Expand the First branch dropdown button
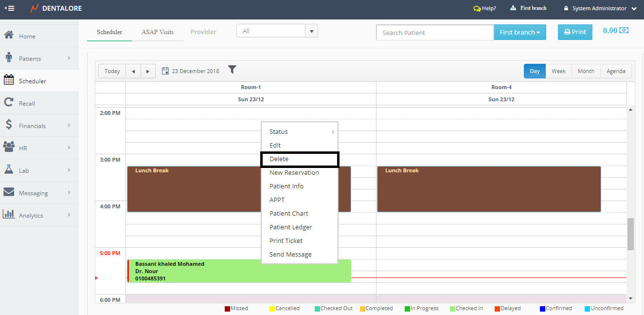This screenshot has height=315, width=644. pyautogui.click(x=519, y=32)
